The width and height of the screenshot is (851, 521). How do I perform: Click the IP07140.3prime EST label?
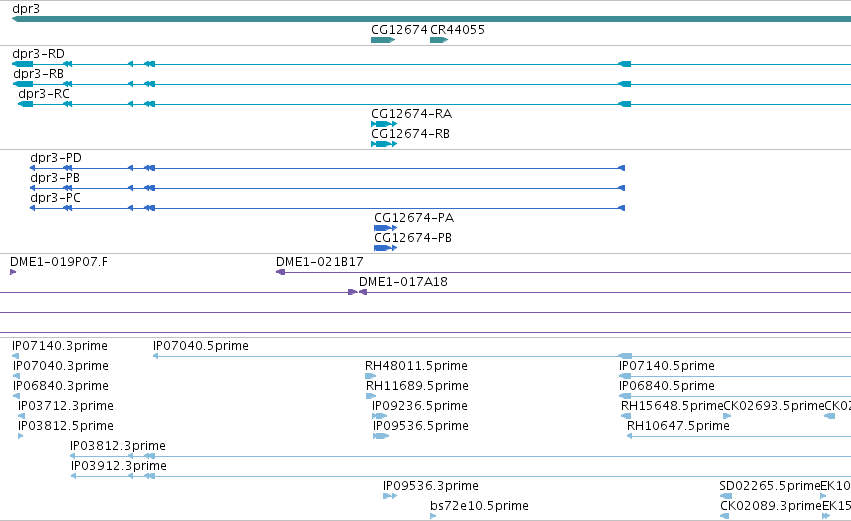pos(60,346)
